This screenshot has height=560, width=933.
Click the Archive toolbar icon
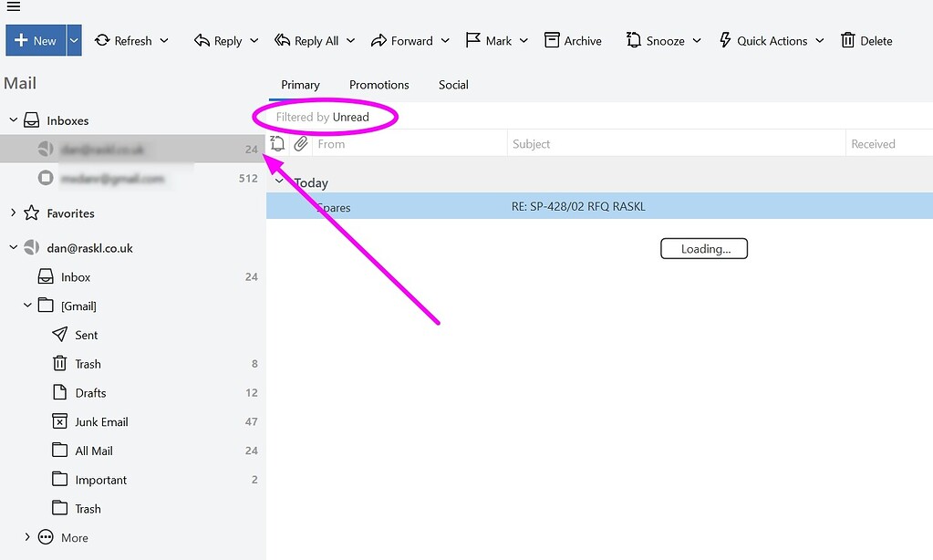click(x=552, y=40)
